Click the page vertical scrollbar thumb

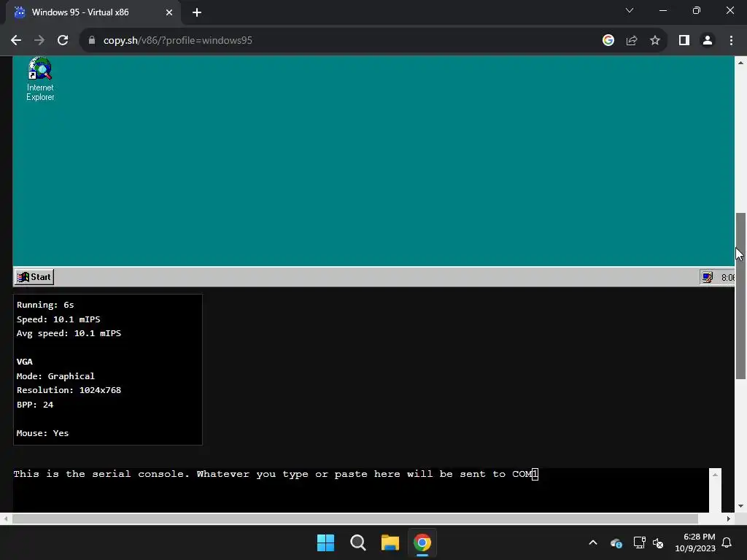740,296
